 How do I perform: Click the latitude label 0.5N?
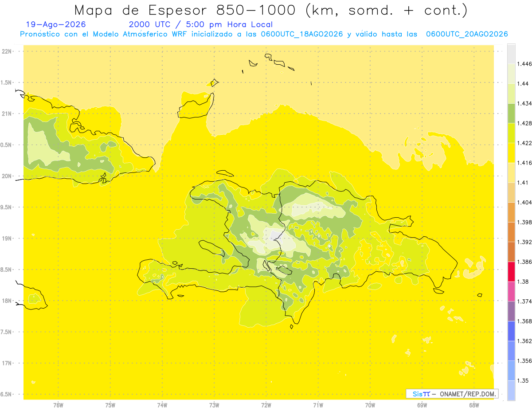tap(7, 145)
